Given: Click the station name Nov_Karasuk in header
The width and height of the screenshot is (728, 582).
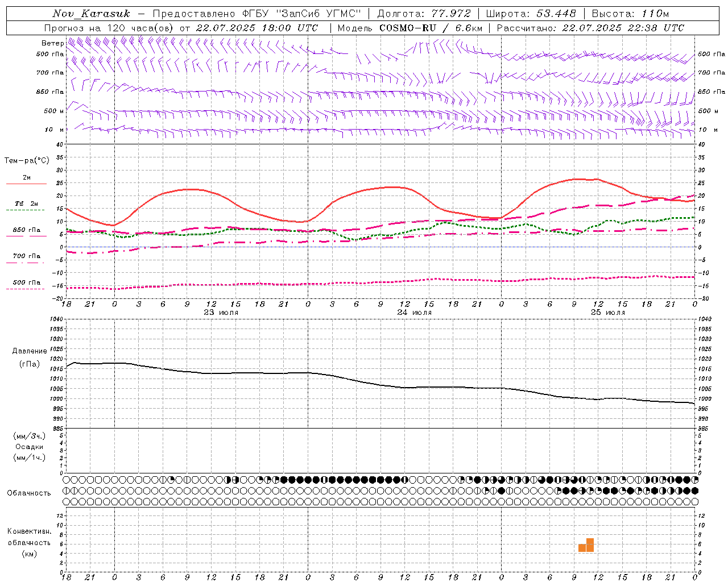Looking at the screenshot, I should coord(92,14).
